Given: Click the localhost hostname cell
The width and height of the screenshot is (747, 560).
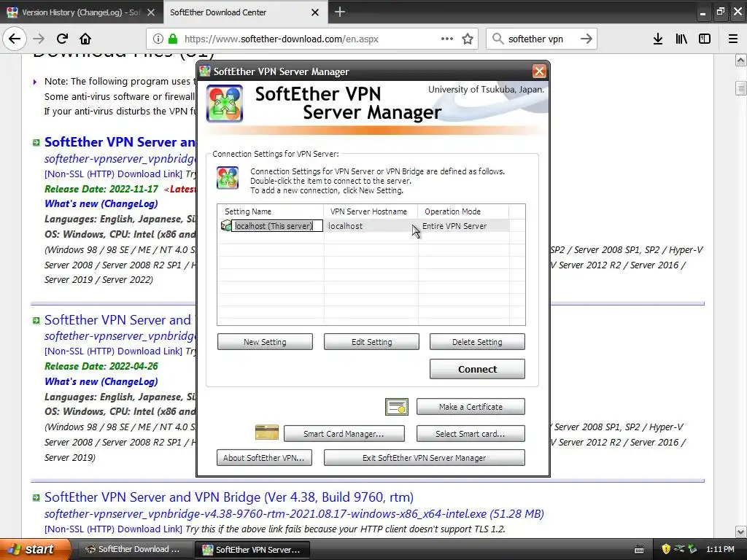Looking at the screenshot, I should tap(345, 226).
